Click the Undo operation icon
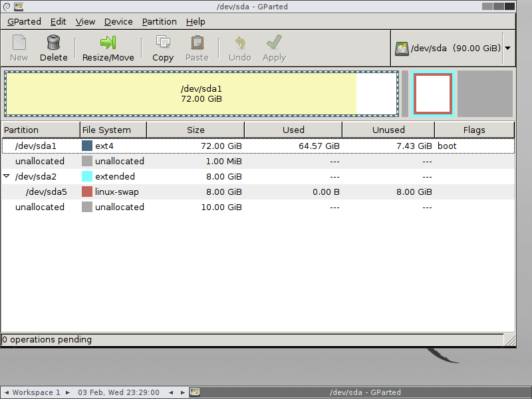 (239, 48)
